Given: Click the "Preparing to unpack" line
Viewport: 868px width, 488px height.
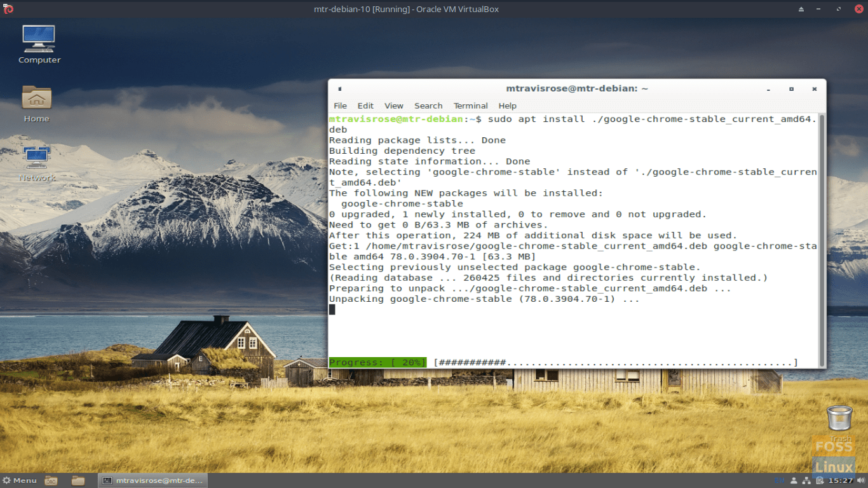Looking at the screenshot, I should (530, 288).
